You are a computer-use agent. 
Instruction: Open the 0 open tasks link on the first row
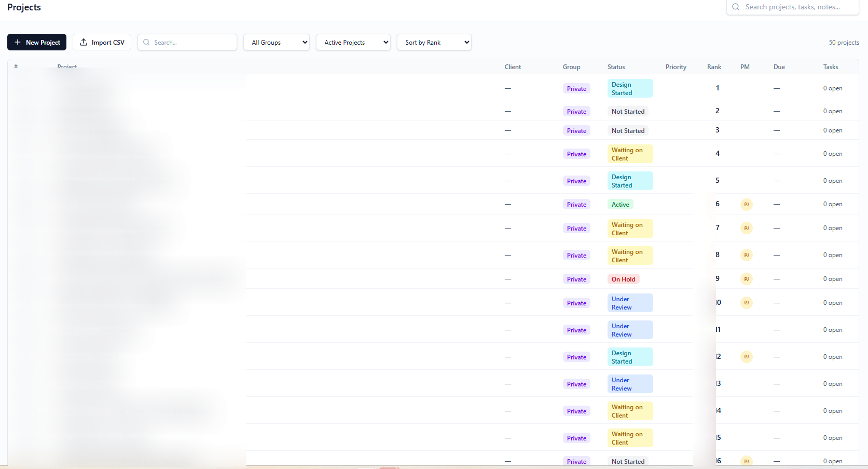(x=832, y=88)
